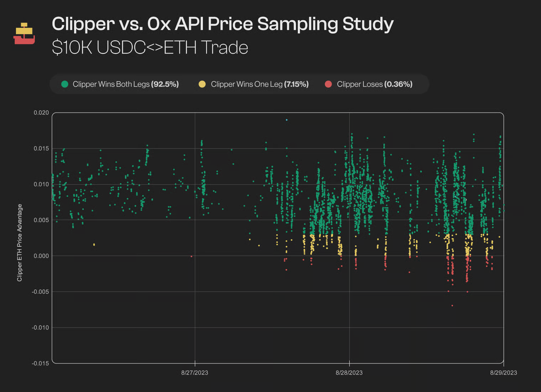Click the green legend dot for Wins Both Legs

pos(65,84)
